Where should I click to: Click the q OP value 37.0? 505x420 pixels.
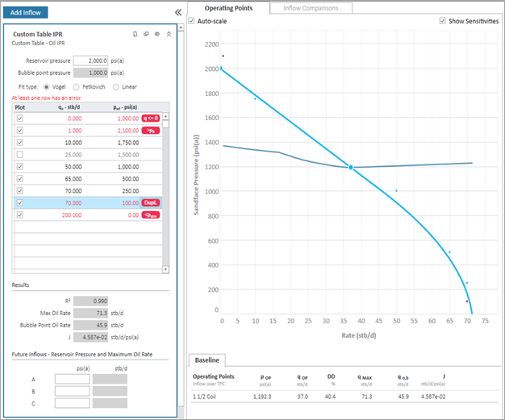coord(303,397)
